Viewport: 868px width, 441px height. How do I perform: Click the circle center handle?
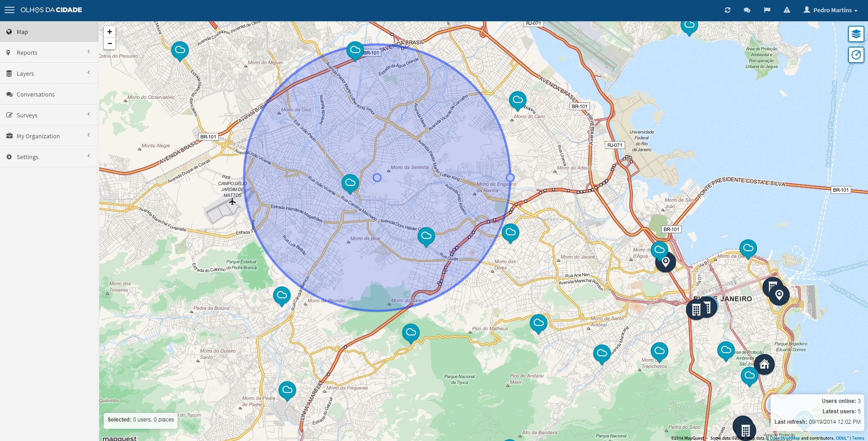point(377,178)
